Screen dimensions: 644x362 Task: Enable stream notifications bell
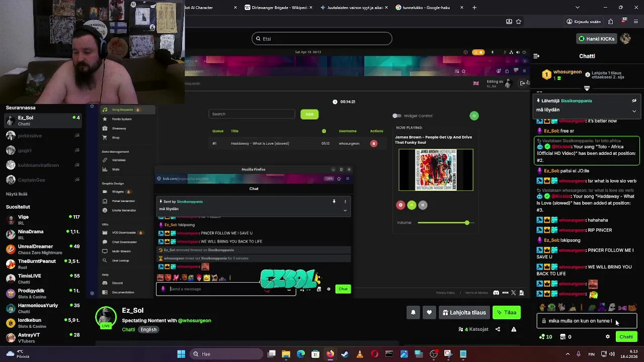coord(413,313)
